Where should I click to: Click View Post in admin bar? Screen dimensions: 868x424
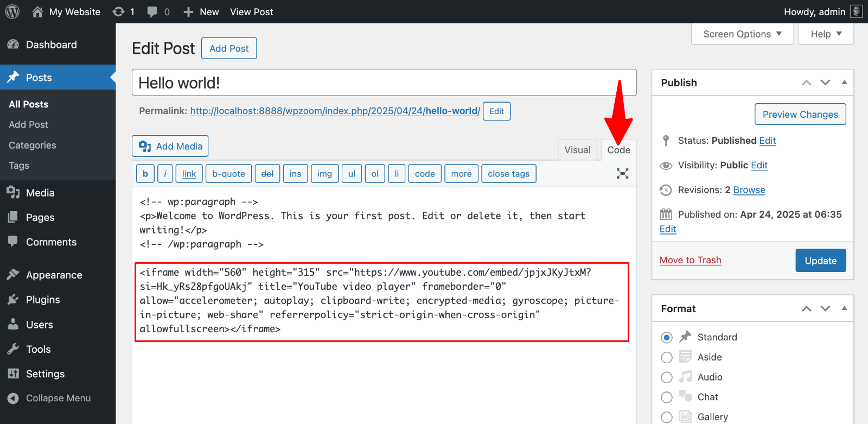251,12
